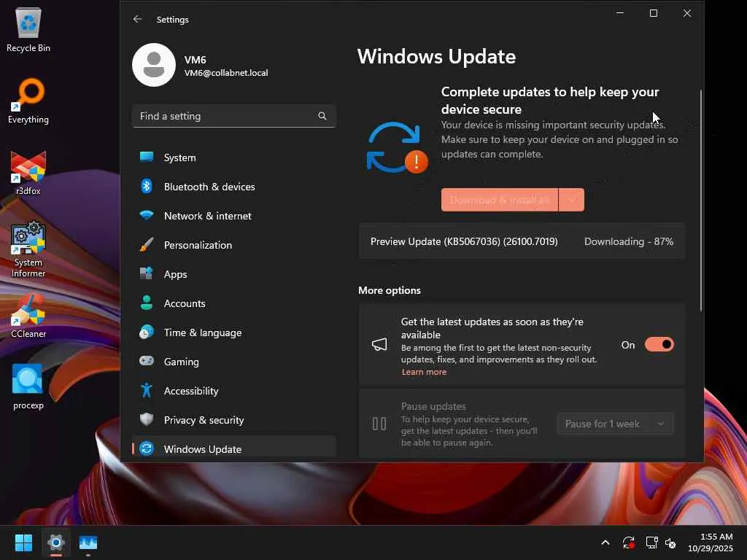The width and height of the screenshot is (747, 560).
Task: Click the VM6 profile avatar
Action: tap(154, 65)
